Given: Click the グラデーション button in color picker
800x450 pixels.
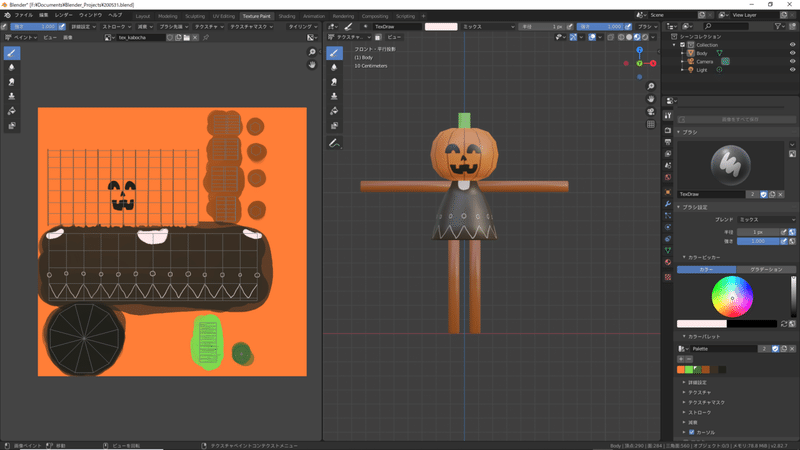Looking at the screenshot, I should (x=765, y=269).
